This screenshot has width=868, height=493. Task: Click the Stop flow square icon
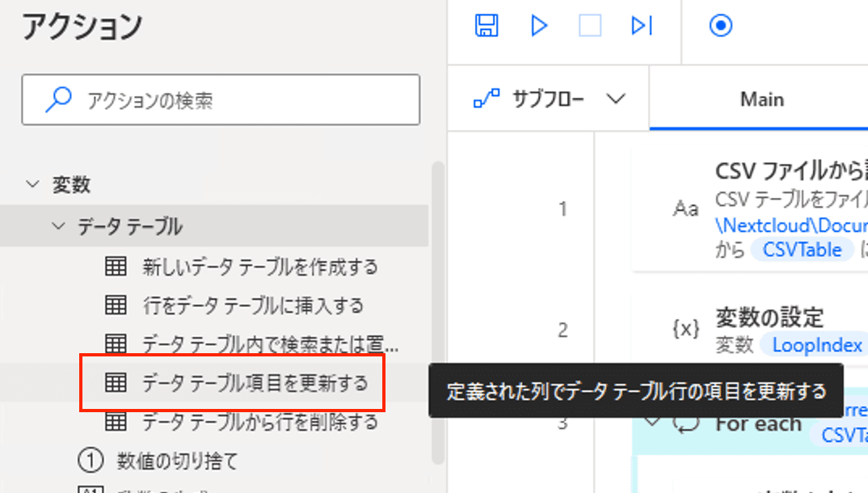click(x=590, y=26)
